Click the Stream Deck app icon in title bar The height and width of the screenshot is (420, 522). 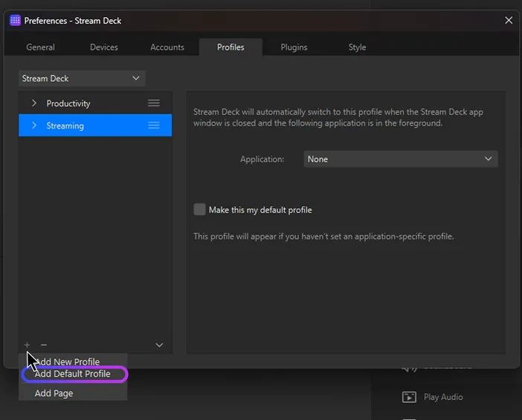point(15,20)
